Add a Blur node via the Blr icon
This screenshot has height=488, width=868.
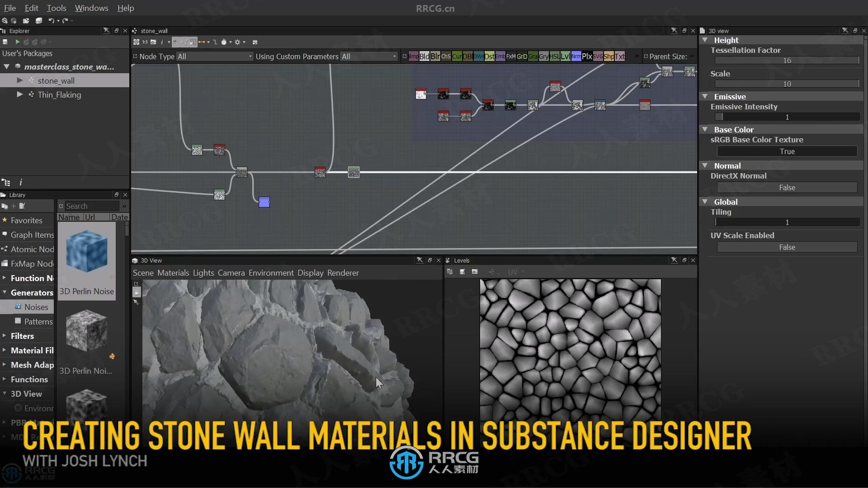pos(435,56)
